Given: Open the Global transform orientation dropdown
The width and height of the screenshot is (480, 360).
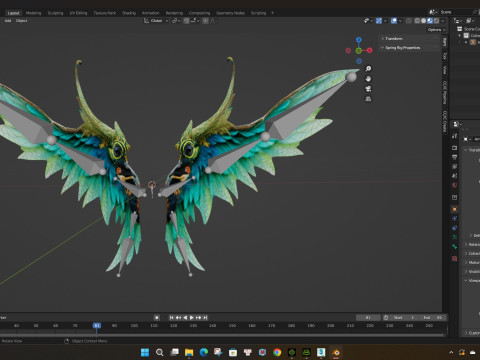Looking at the screenshot, I should point(156,21).
